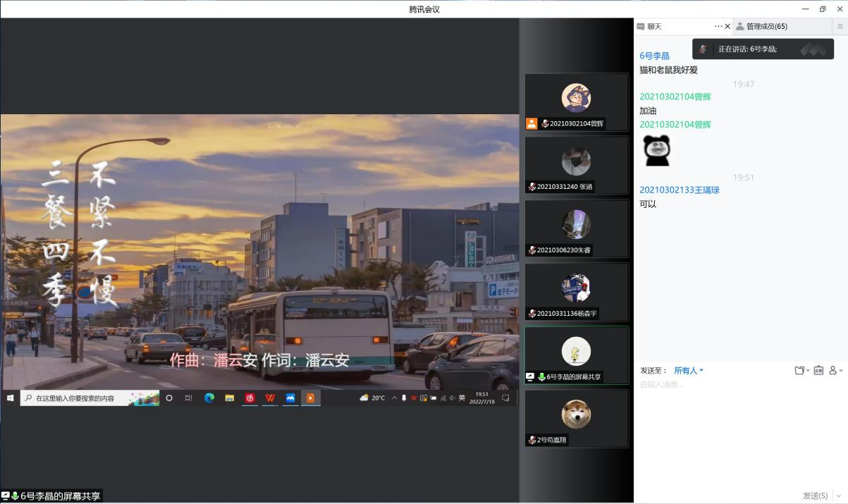
Task: Click the panda sticker image in chat
Action: point(656,150)
